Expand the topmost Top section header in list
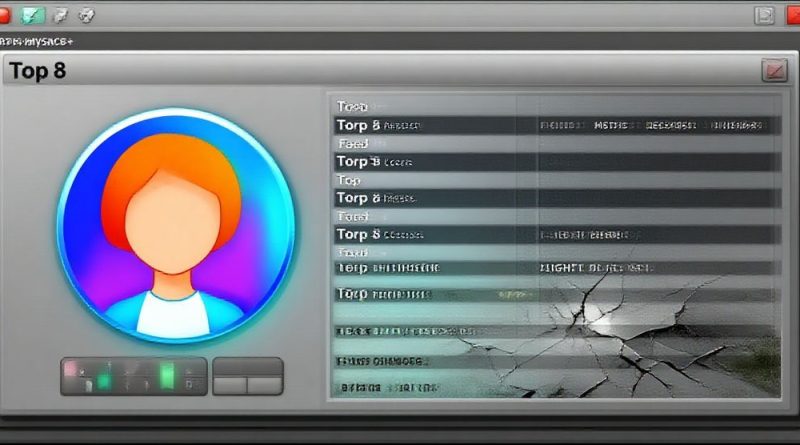 pyautogui.click(x=352, y=106)
